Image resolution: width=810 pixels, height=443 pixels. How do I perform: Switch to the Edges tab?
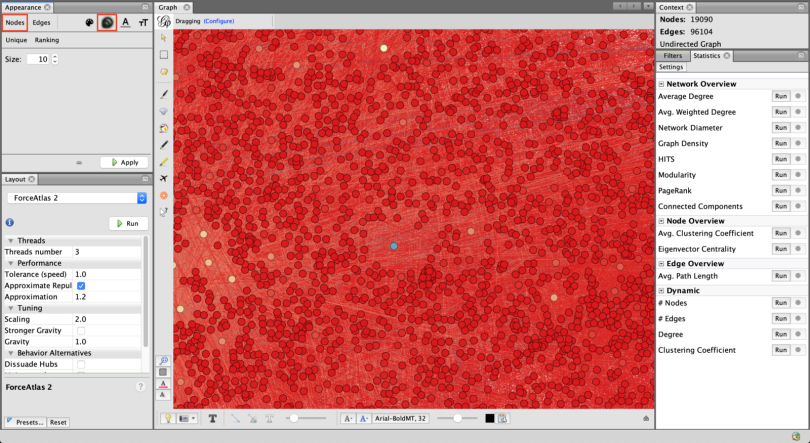41,22
